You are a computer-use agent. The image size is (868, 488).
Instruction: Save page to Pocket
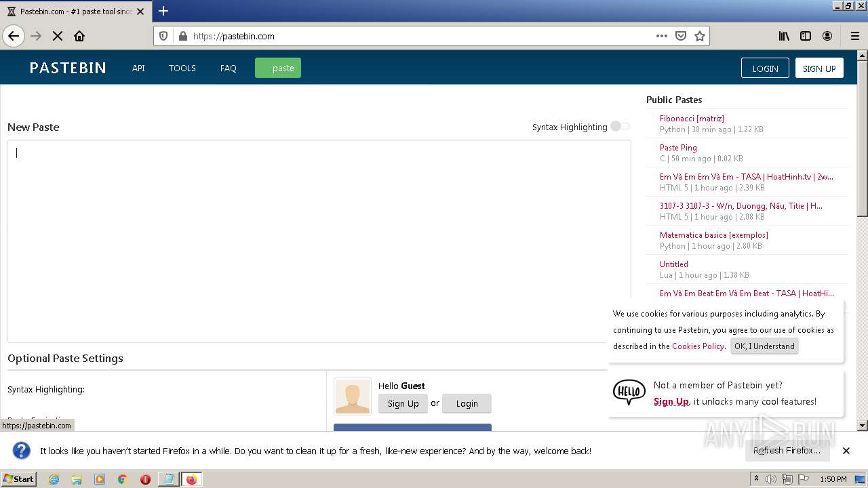point(681,36)
